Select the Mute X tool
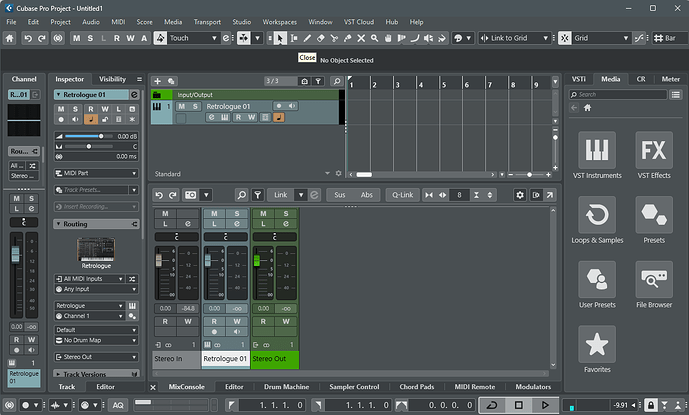 click(361, 38)
